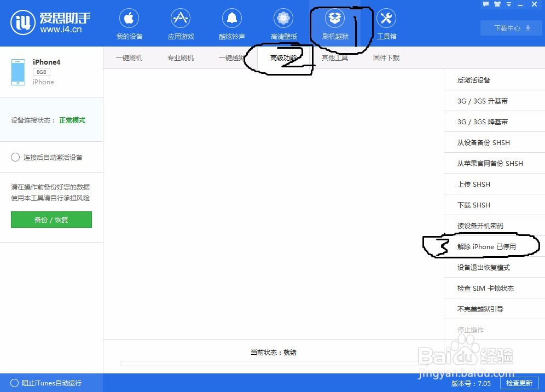Open the feedback message icon in title bar
545x392 pixels.
point(486,4)
